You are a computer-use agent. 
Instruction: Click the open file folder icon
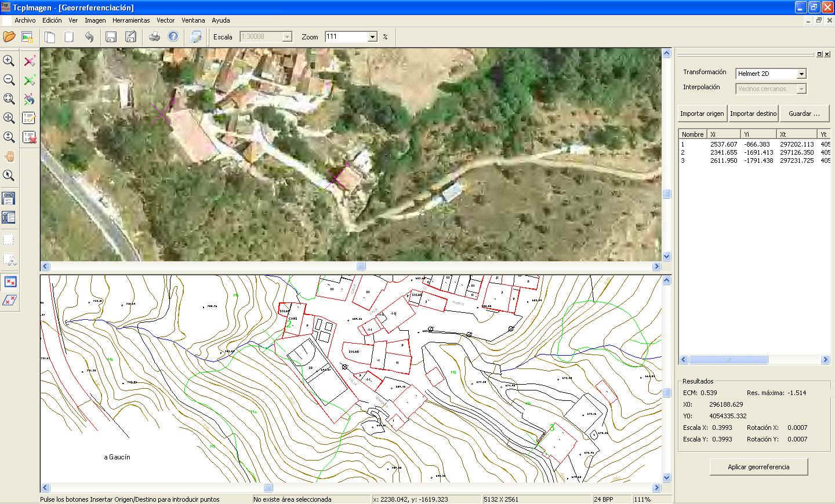9,37
